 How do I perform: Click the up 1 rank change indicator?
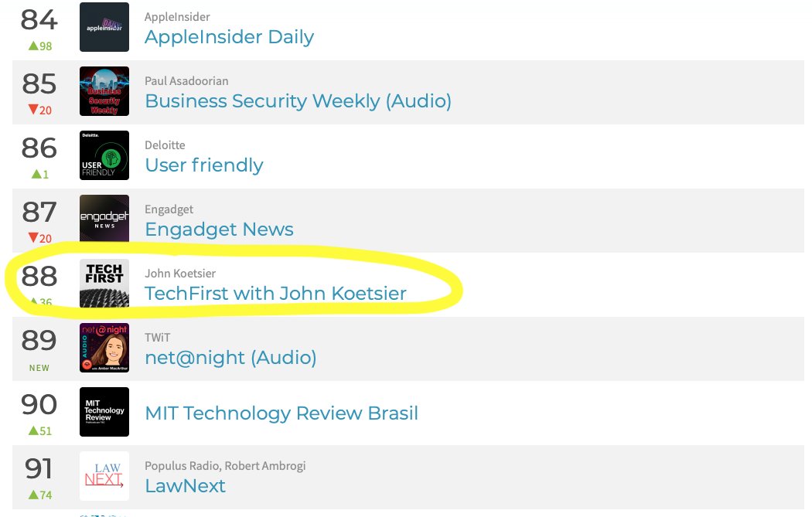[x=40, y=175]
